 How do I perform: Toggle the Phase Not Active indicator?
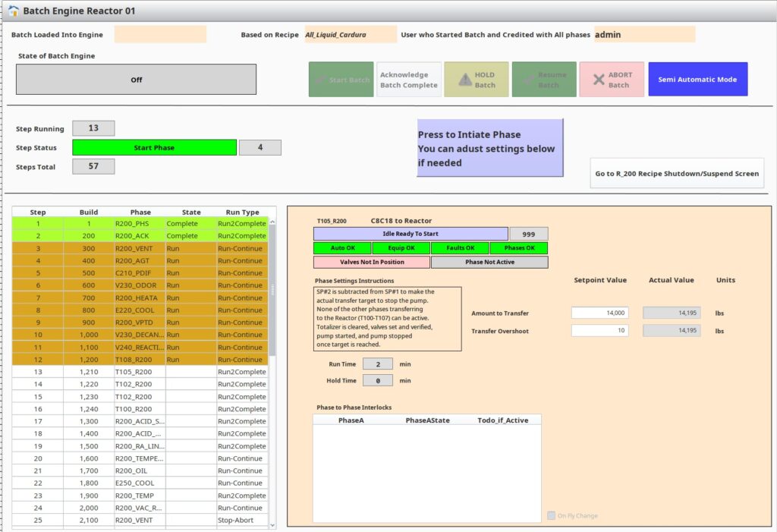(489, 262)
